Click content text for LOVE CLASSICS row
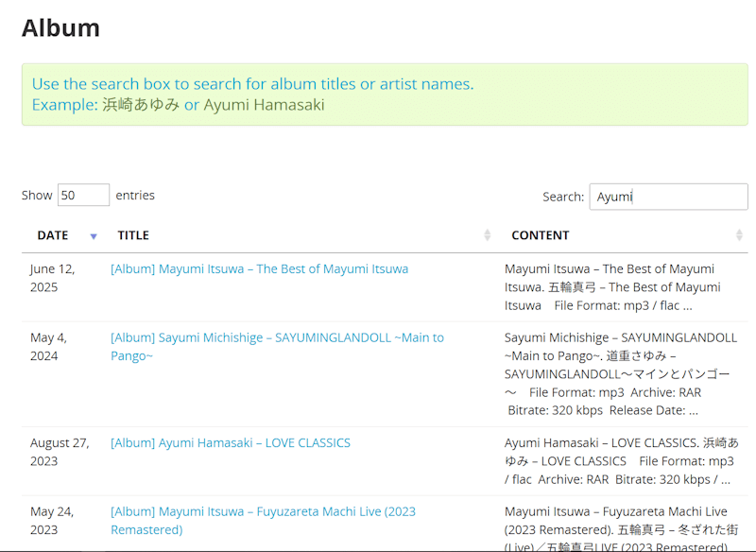The height and width of the screenshot is (552, 756). click(x=622, y=461)
